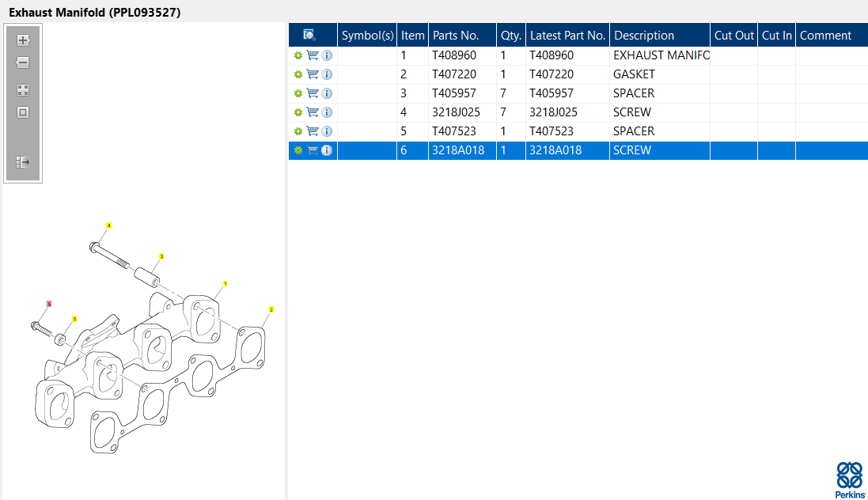This screenshot has width=868, height=500.
Task: Click the list-with-arrow panel toggle icon
Action: [23, 162]
